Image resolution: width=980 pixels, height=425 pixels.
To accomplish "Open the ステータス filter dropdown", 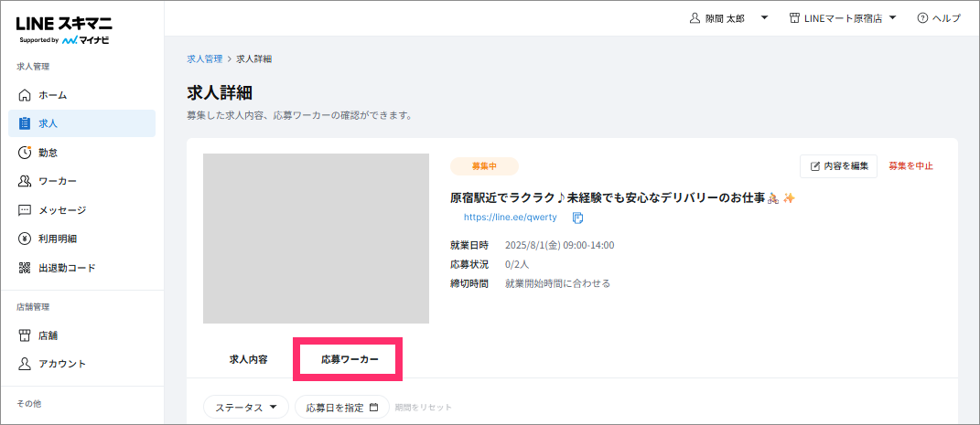I will [x=246, y=407].
